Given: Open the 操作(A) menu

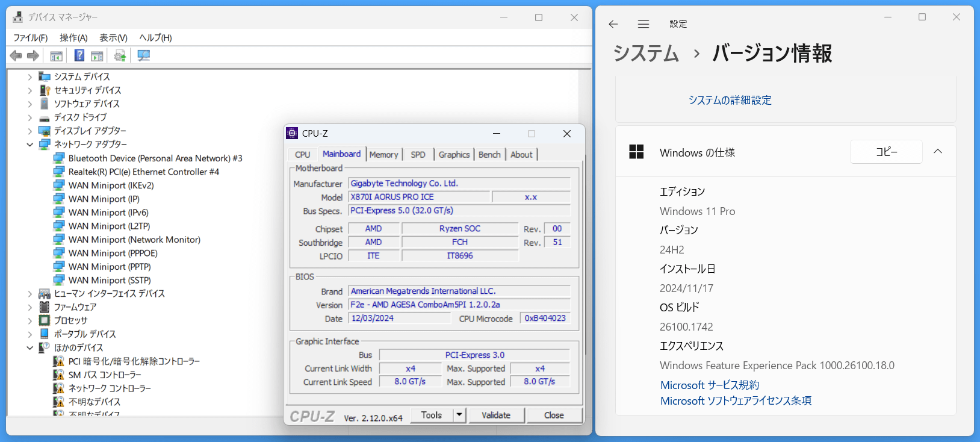Looking at the screenshot, I should (73, 37).
